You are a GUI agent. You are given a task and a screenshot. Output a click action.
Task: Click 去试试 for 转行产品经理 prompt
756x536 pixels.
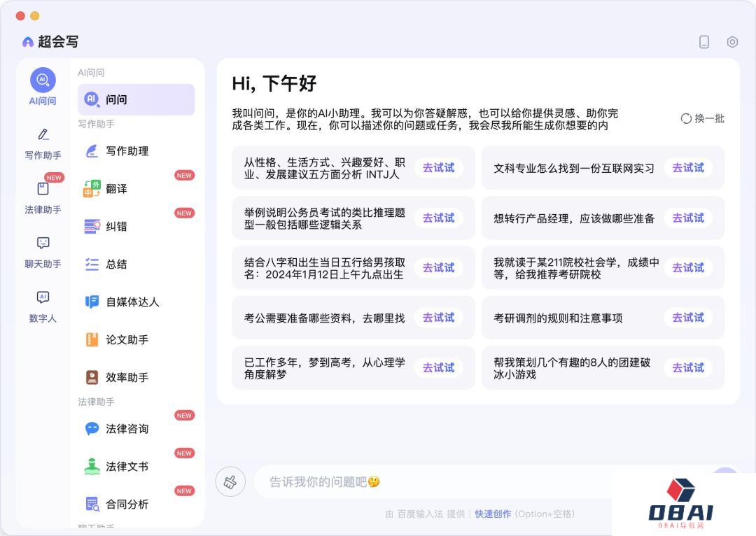(x=688, y=218)
